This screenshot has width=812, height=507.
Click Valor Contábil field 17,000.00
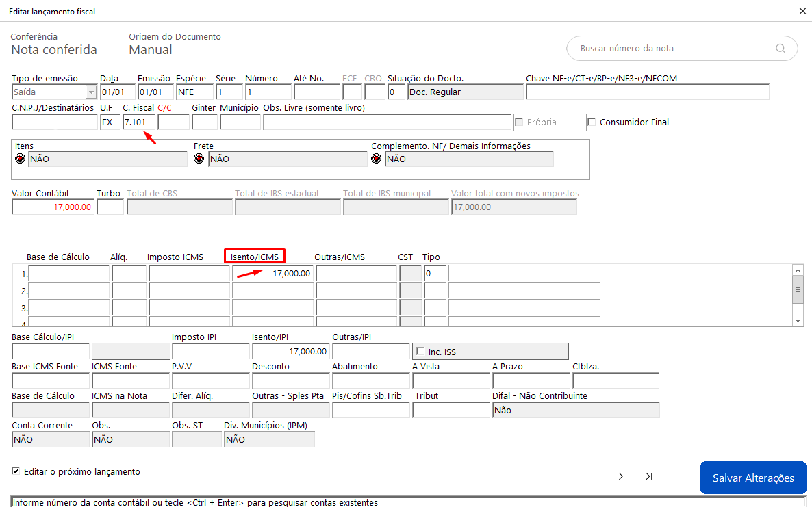tap(53, 207)
